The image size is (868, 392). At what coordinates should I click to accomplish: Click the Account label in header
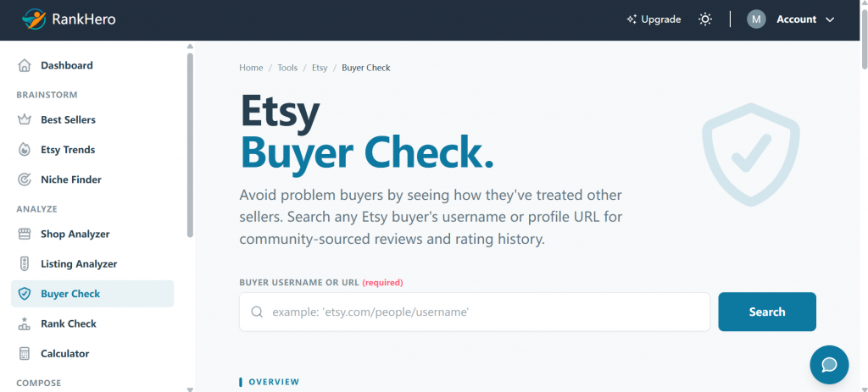pos(796,19)
